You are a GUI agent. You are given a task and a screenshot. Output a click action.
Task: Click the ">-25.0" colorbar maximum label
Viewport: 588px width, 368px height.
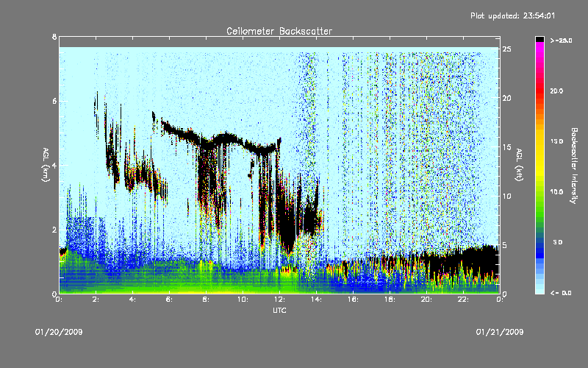[x=562, y=40]
